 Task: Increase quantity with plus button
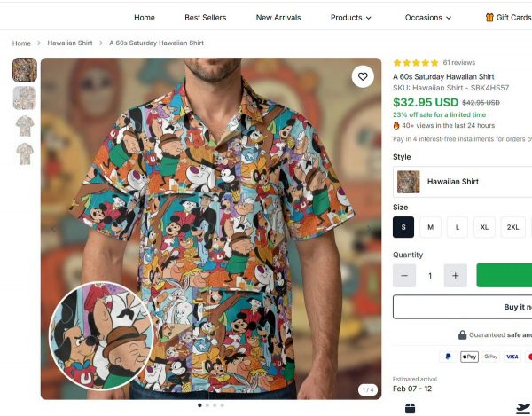455,275
